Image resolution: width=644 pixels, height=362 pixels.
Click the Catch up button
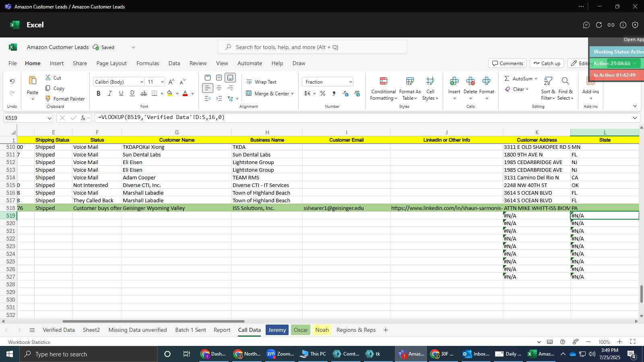pos(547,63)
